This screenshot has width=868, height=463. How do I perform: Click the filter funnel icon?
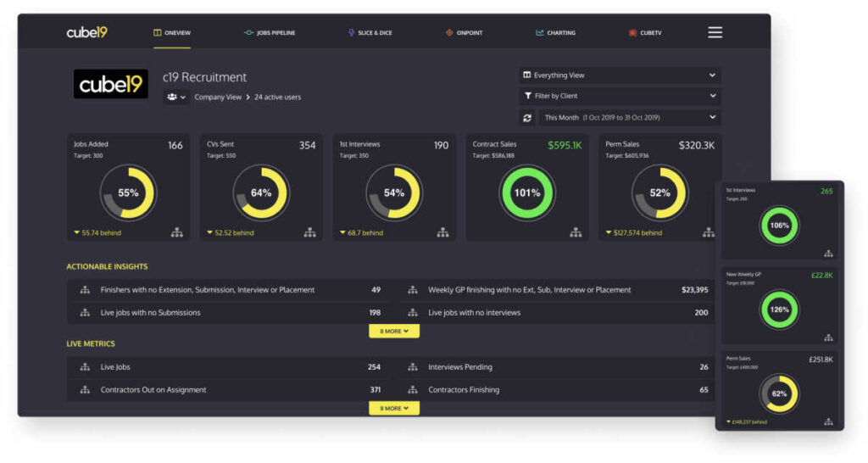pyautogui.click(x=527, y=96)
